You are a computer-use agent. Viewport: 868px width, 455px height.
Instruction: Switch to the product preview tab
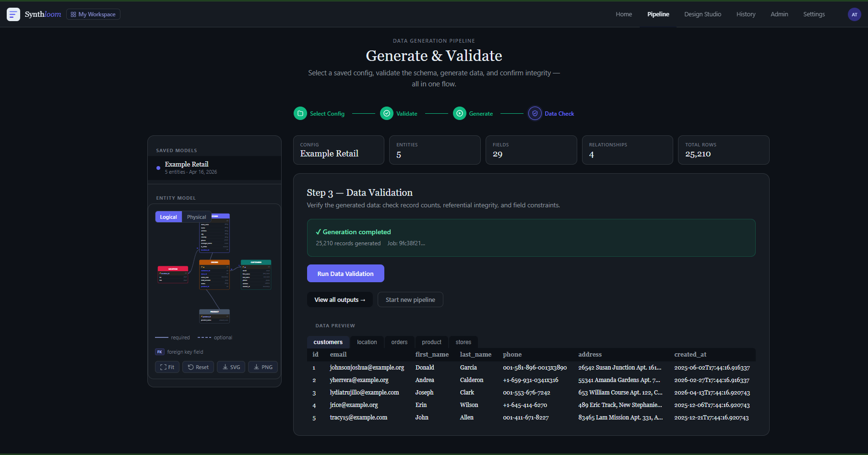(432, 342)
